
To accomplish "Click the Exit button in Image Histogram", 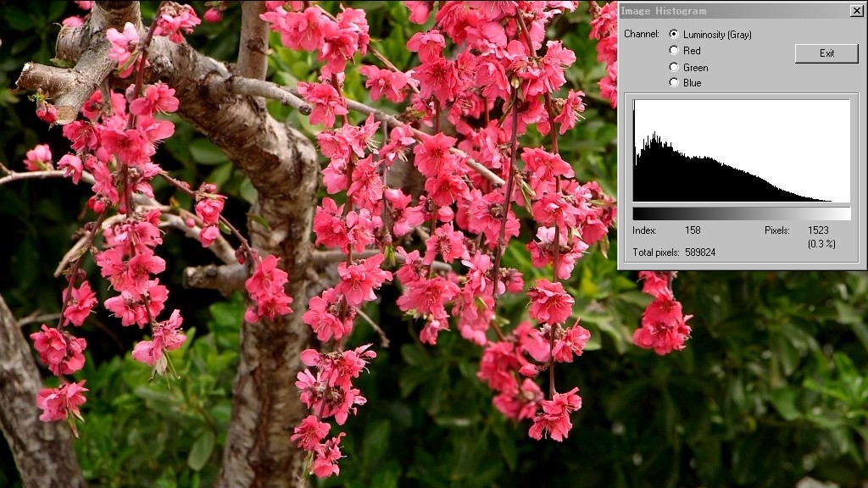I will click(826, 53).
